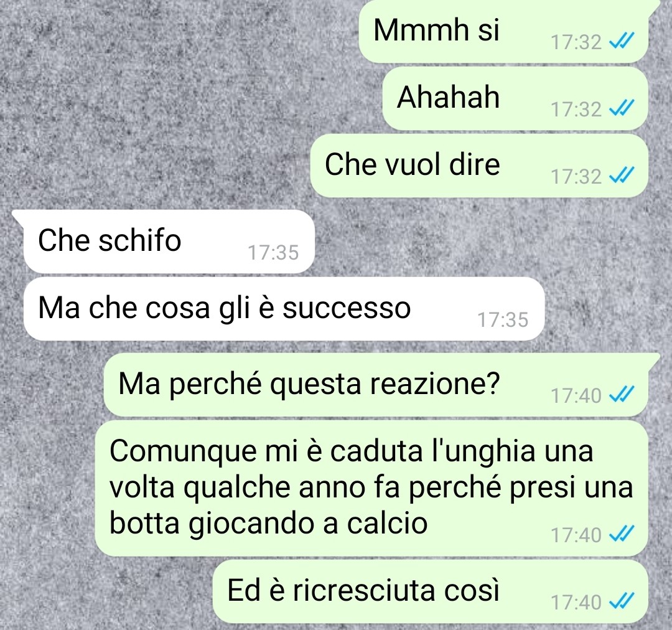Select the 'Ma perché questa reazione?' message
The width and height of the screenshot is (672, 630).
tap(376, 385)
